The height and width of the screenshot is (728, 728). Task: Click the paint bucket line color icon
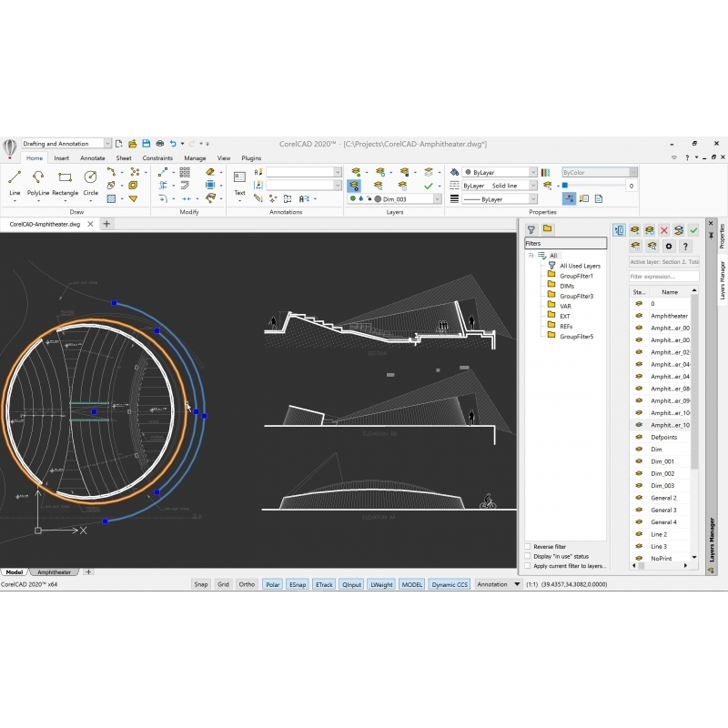click(x=454, y=172)
